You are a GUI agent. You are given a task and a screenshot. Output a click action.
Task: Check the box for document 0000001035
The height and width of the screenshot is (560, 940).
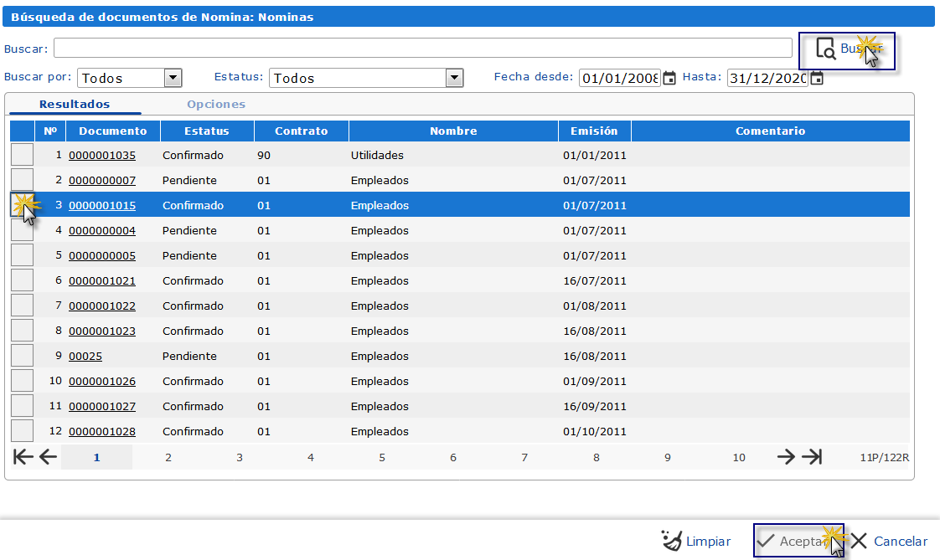[22, 155]
